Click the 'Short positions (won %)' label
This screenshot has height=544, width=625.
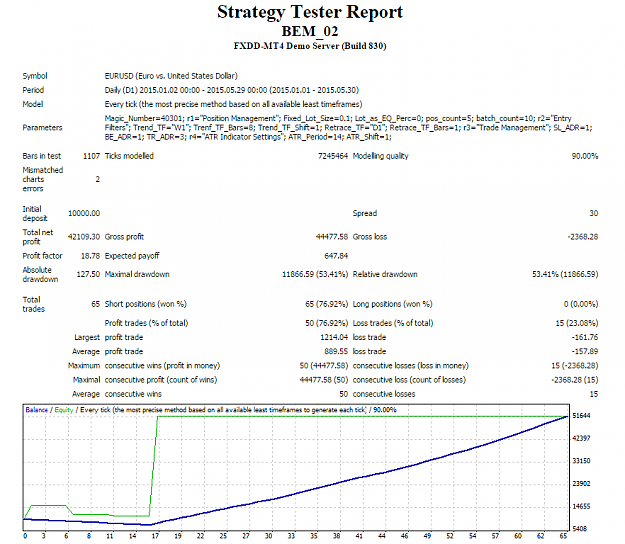click(145, 304)
